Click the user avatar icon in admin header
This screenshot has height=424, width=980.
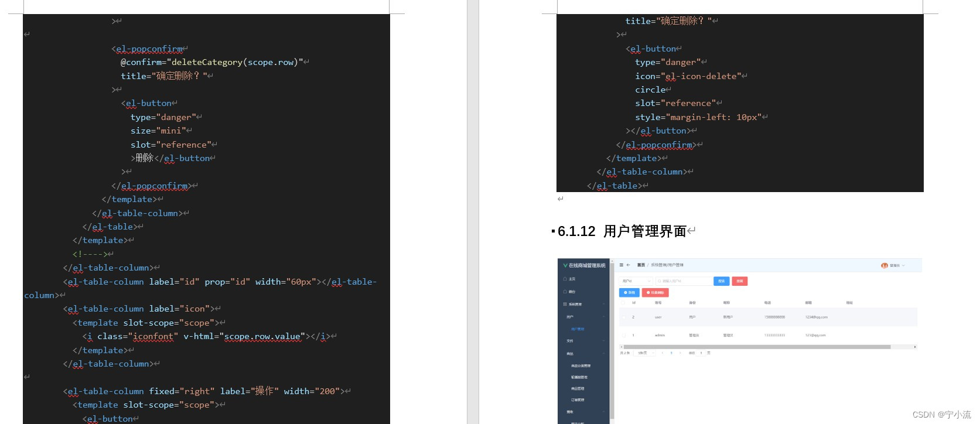885,265
